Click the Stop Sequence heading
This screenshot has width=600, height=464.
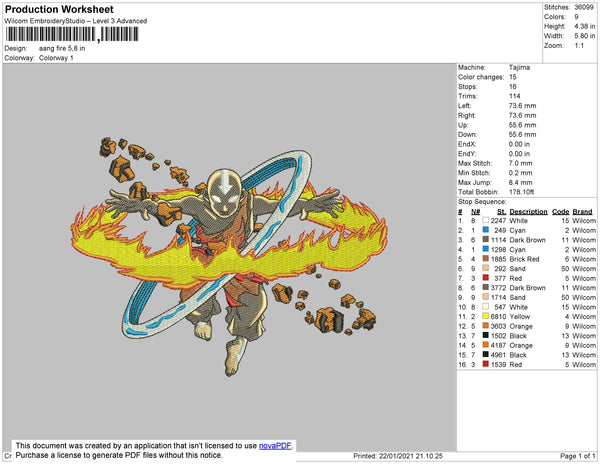482,202
